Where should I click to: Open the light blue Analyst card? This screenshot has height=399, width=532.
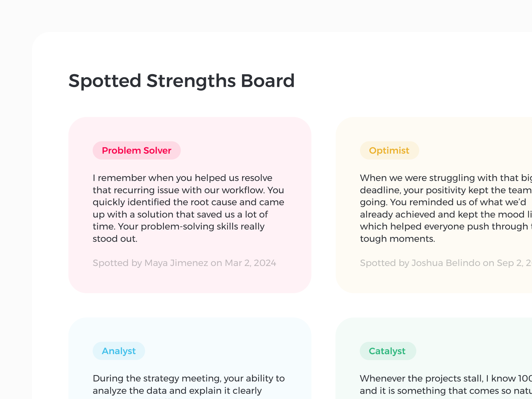pyautogui.click(x=190, y=358)
